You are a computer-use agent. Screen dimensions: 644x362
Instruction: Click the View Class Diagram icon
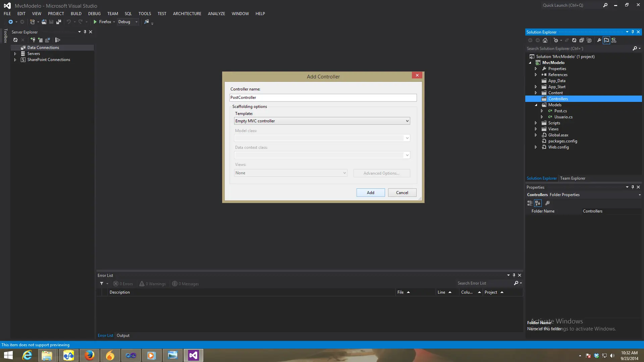pyautogui.click(x=614, y=40)
